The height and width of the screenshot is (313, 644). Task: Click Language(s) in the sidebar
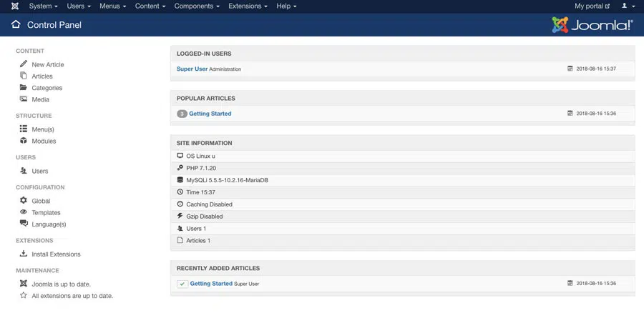click(x=49, y=224)
